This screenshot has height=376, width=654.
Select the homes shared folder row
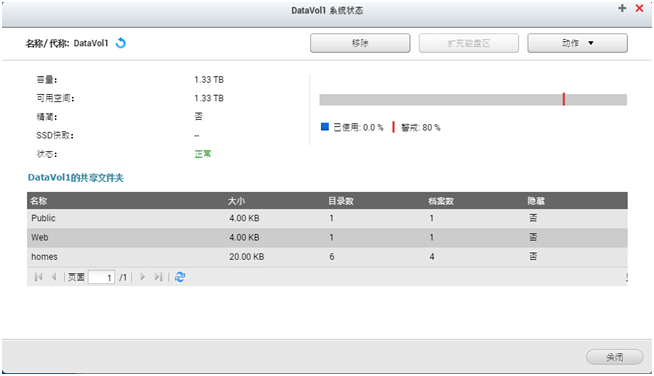(327, 257)
